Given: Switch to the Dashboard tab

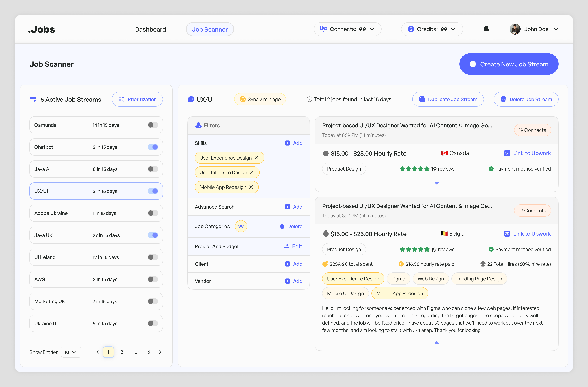Looking at the screenshot, I should (151, 29).
